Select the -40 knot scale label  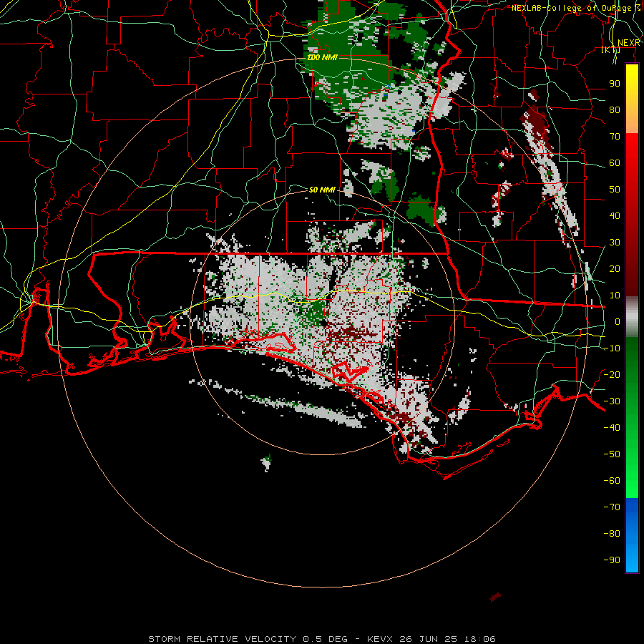612,428
